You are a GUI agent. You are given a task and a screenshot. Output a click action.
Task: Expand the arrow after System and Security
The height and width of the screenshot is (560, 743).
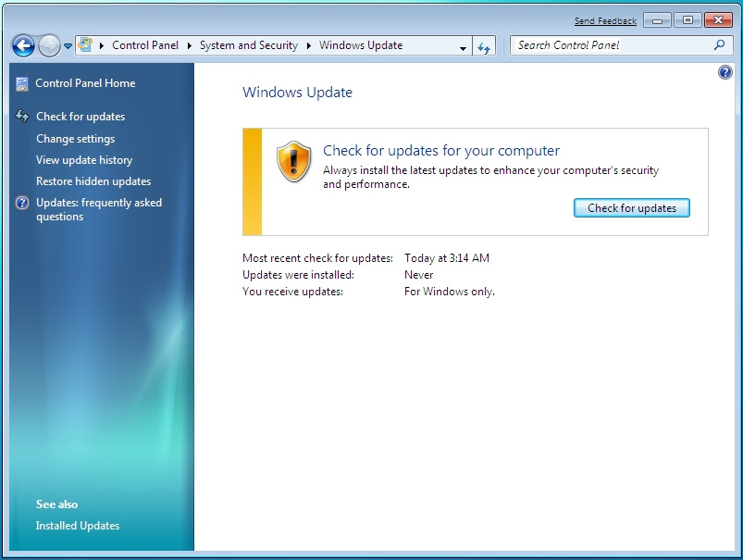[x=308, y=45]
